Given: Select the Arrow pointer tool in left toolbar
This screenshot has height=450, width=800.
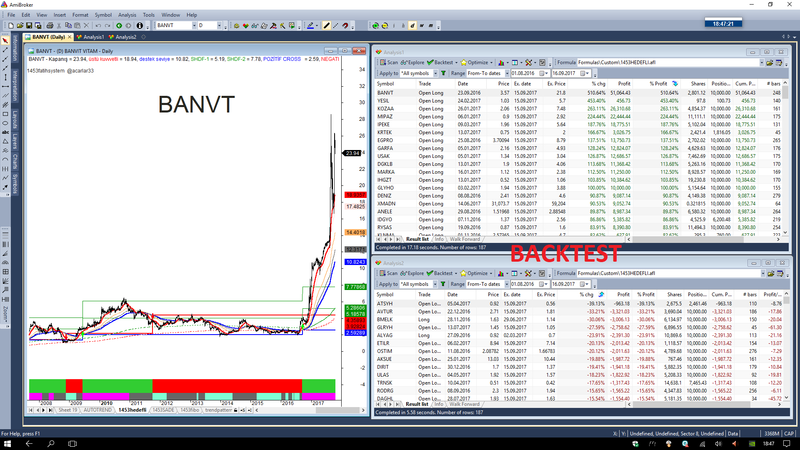Looking at the screenshot, I should pos(5,40).
